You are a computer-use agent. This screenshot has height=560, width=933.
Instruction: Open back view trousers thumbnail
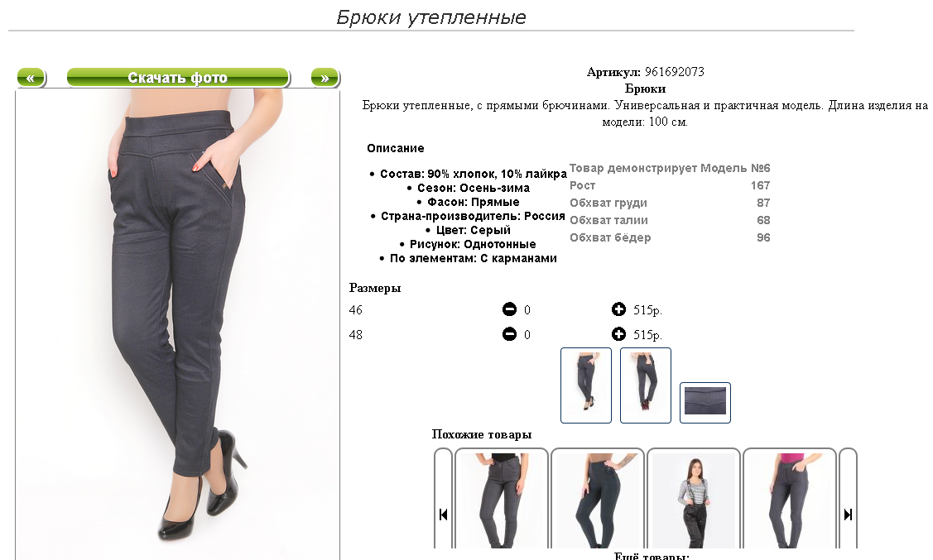(x=646, y=385)
